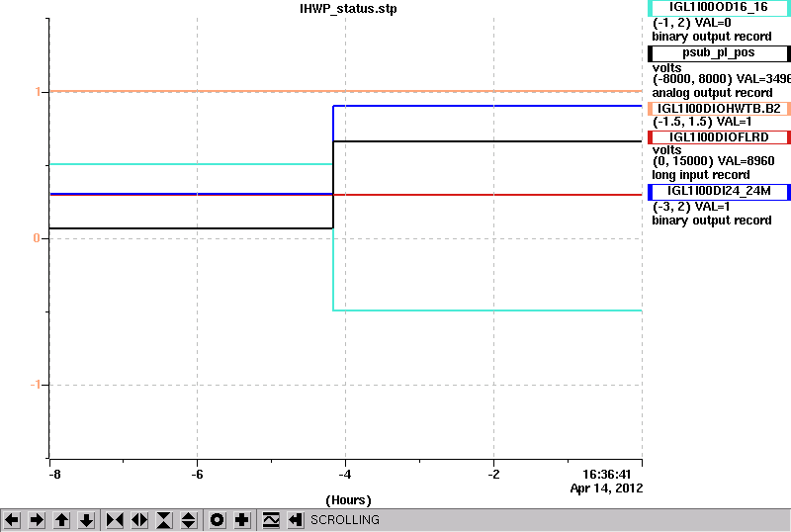Select the IGL1I00OD16_16 curve legend

click(x=719, y=8)
